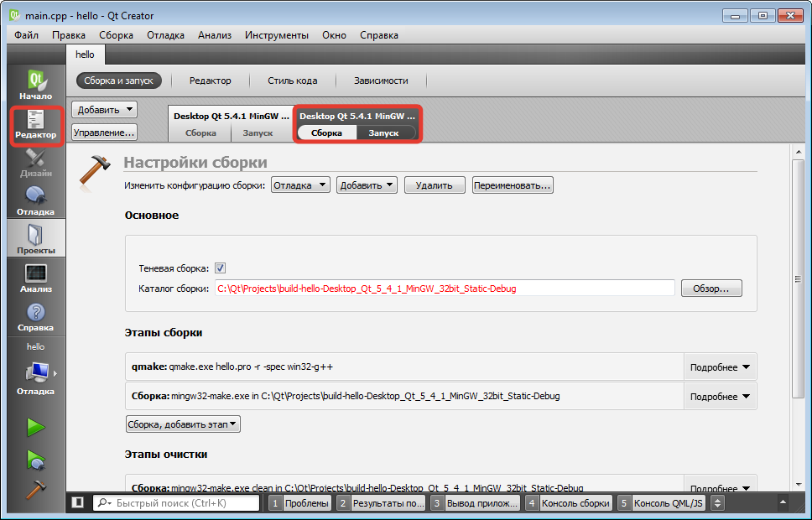812x520 pixels.
Task: Open Отладка mode with bug icon
Action: tap(36, 201)
